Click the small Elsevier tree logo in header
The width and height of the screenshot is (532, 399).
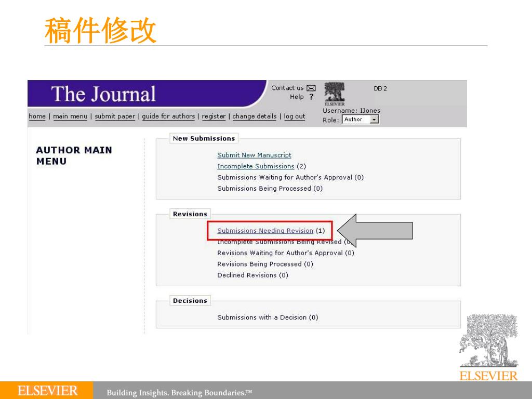(x=334, y=94)
